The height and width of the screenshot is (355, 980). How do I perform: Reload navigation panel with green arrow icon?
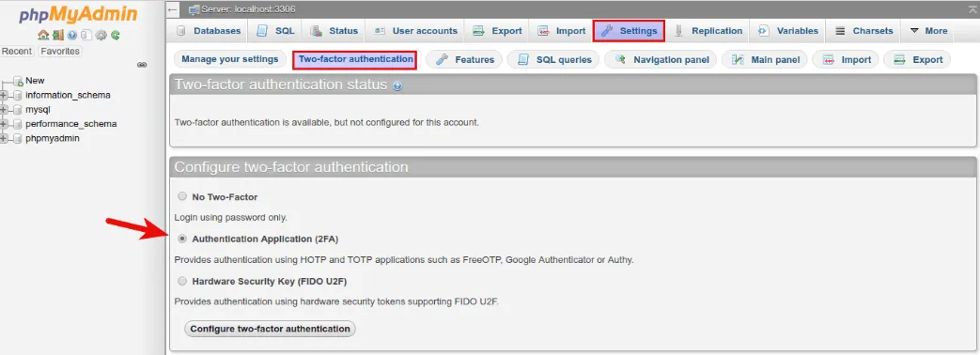(115, 36)
